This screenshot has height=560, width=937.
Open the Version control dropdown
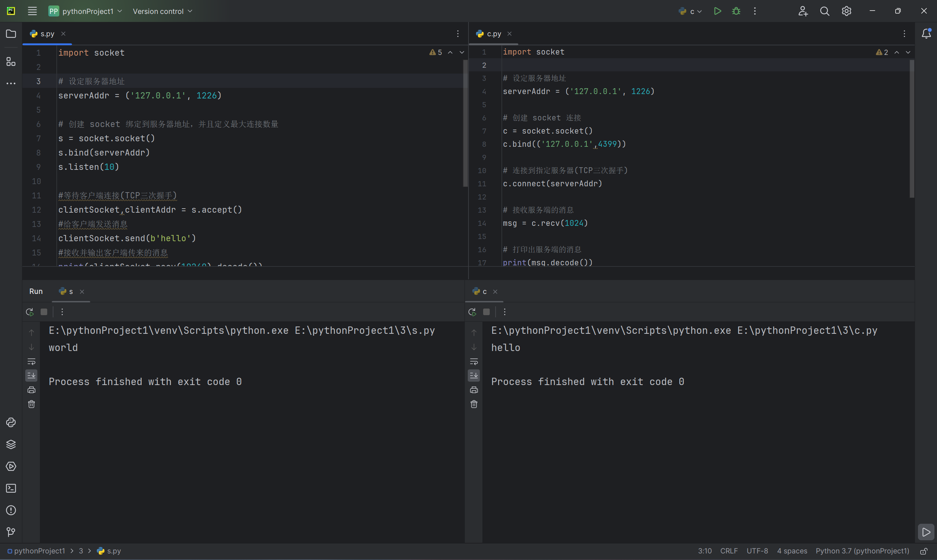pyautogui.click(x=163, y=11)
